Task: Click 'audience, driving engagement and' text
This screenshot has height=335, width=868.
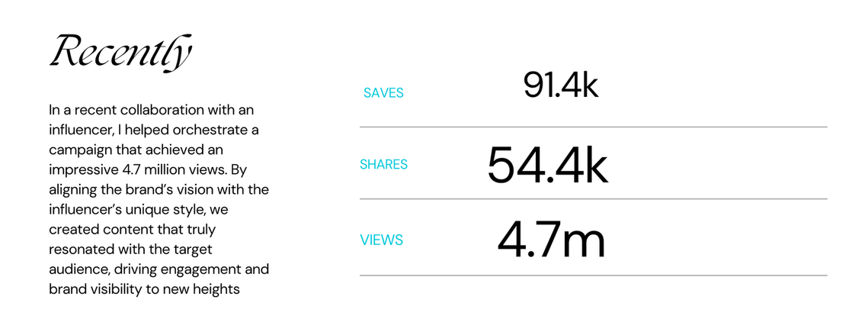Action: (x=159, y=269)
